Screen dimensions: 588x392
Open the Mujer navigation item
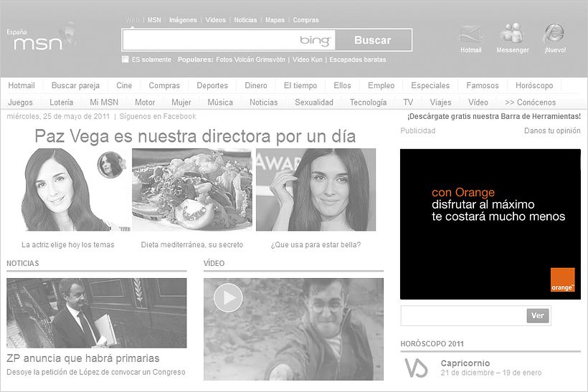coord(181,102)
